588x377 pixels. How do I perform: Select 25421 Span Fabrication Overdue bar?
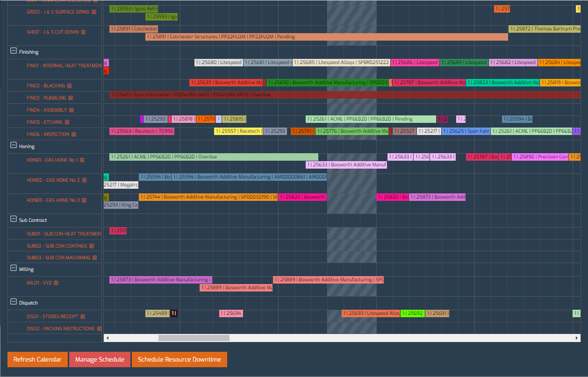pyautogui.click(x=344, y=94)
